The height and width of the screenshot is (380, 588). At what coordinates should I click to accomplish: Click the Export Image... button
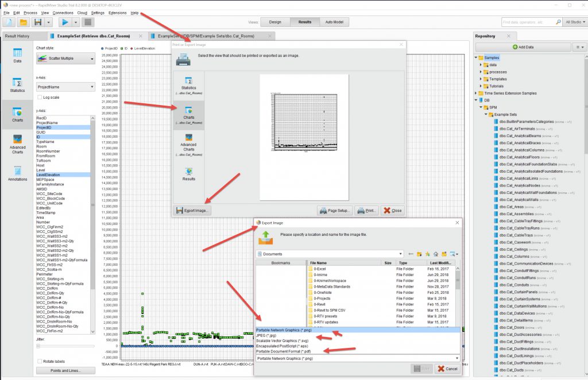[193, 211]
